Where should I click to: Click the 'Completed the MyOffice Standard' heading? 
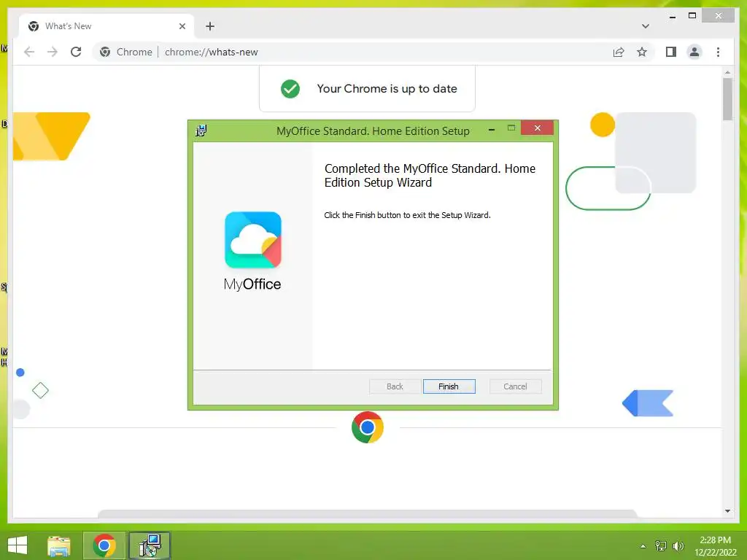pyautogui.click(x=430, y=175)
